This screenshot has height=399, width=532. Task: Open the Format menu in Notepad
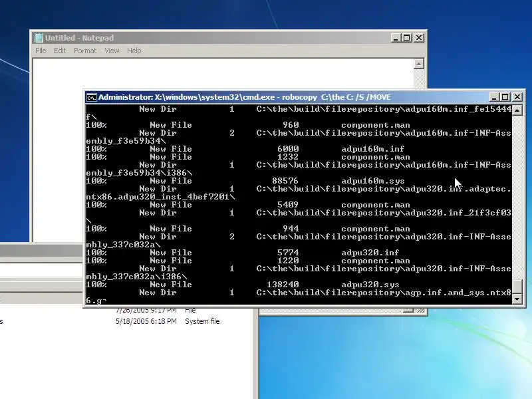point(85,51)
